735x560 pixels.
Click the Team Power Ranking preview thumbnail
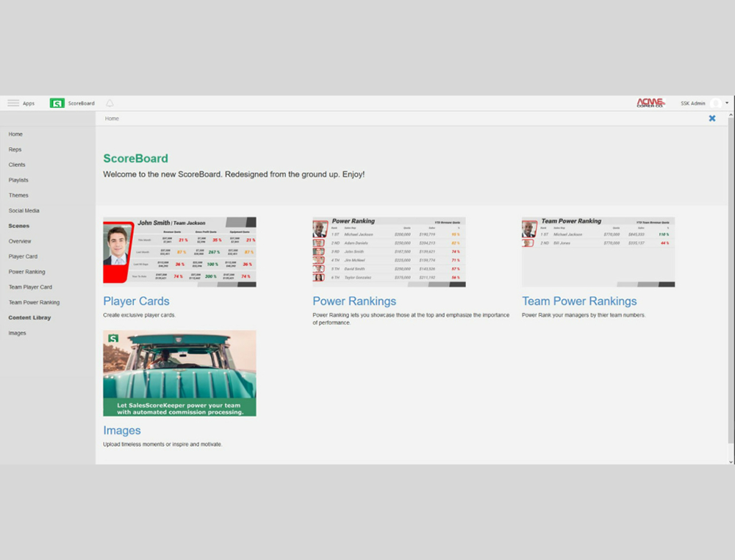(598, 252)
